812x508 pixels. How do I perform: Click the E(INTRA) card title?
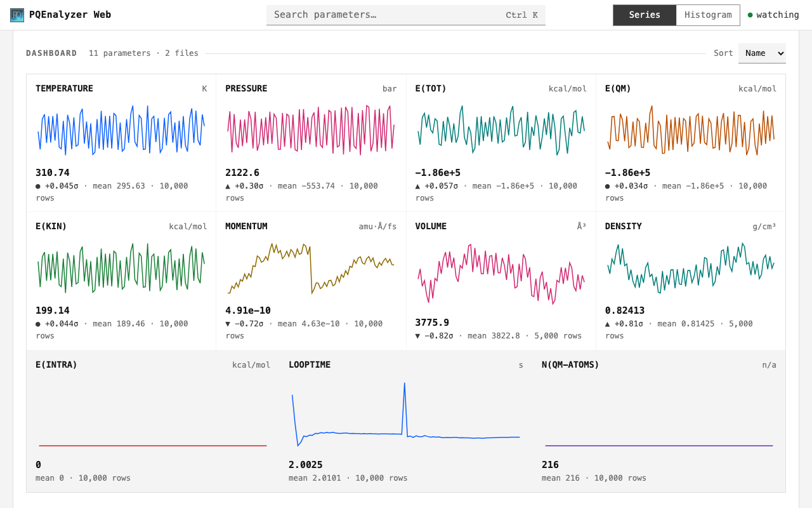[x=56, y=365]
